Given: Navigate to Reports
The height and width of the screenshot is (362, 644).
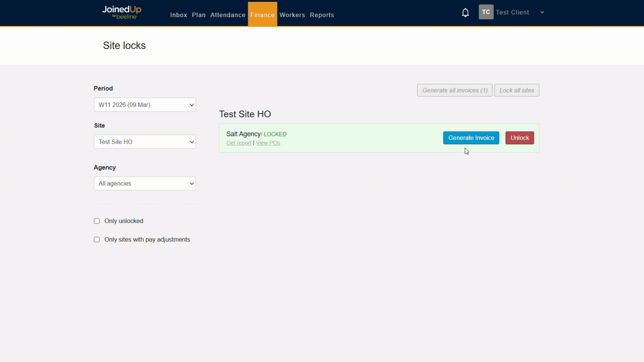Looking at the screenshot, I should tap(322, 15).
